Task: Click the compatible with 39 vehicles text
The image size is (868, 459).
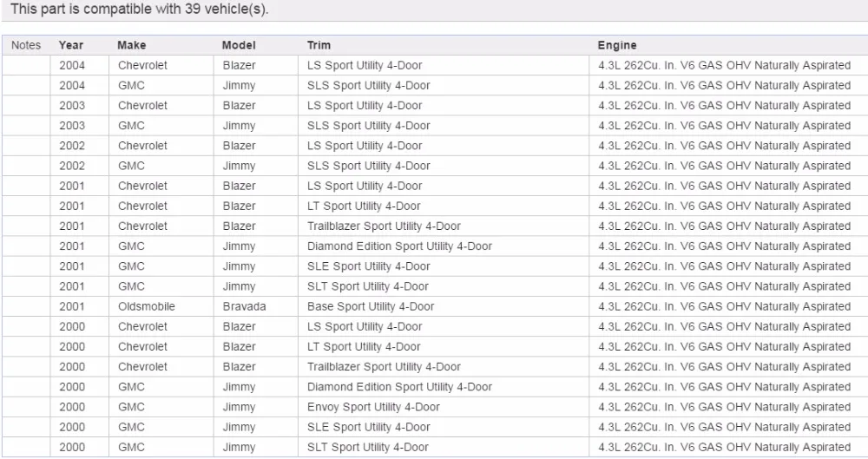Action: click(x=140, y=9)
